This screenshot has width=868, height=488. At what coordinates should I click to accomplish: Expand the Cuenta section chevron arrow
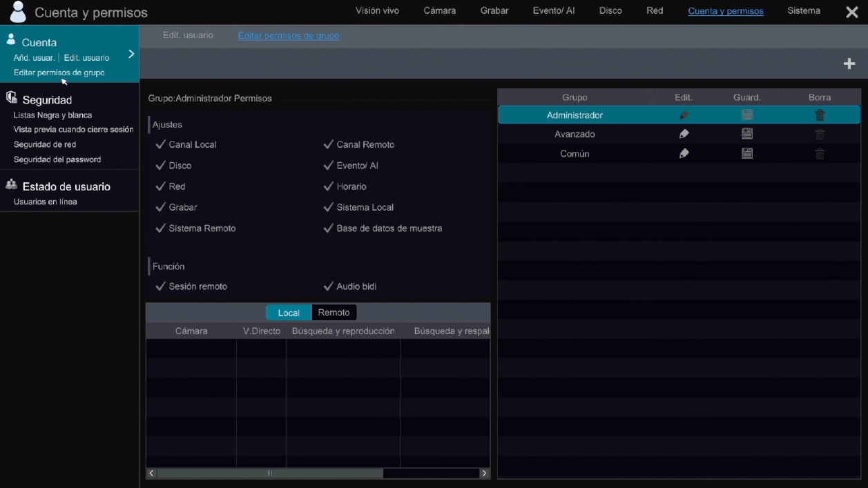pyautogui.click(x=131, y=54)
